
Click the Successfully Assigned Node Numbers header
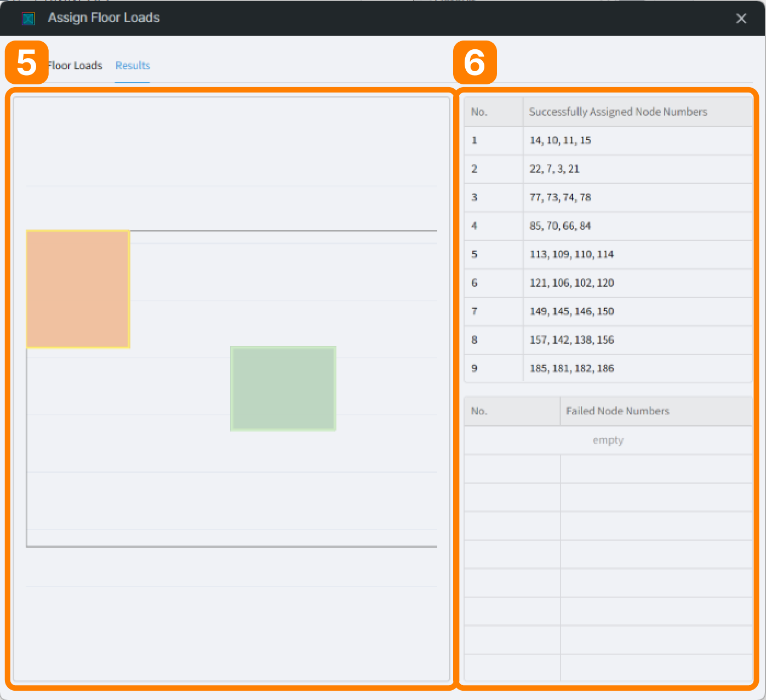point(618,111)
